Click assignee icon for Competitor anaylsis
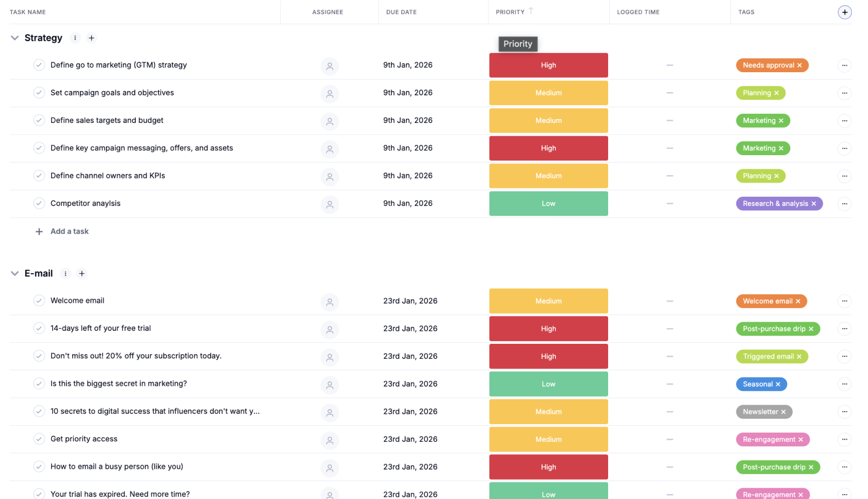 [x=329, y=204]
